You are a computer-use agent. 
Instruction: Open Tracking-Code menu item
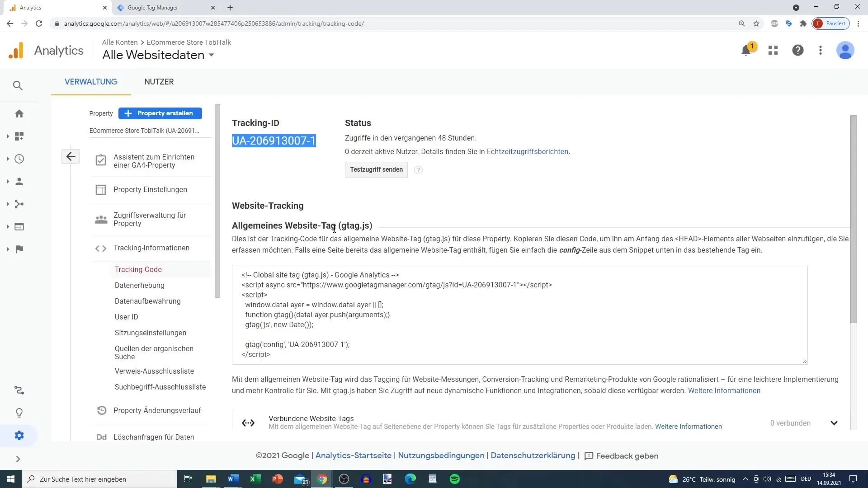point(138,269)
